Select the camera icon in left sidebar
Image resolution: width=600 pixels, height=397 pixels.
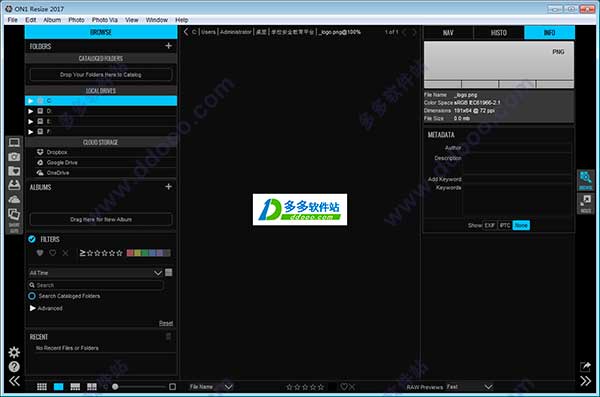click(x=14, y=157)
